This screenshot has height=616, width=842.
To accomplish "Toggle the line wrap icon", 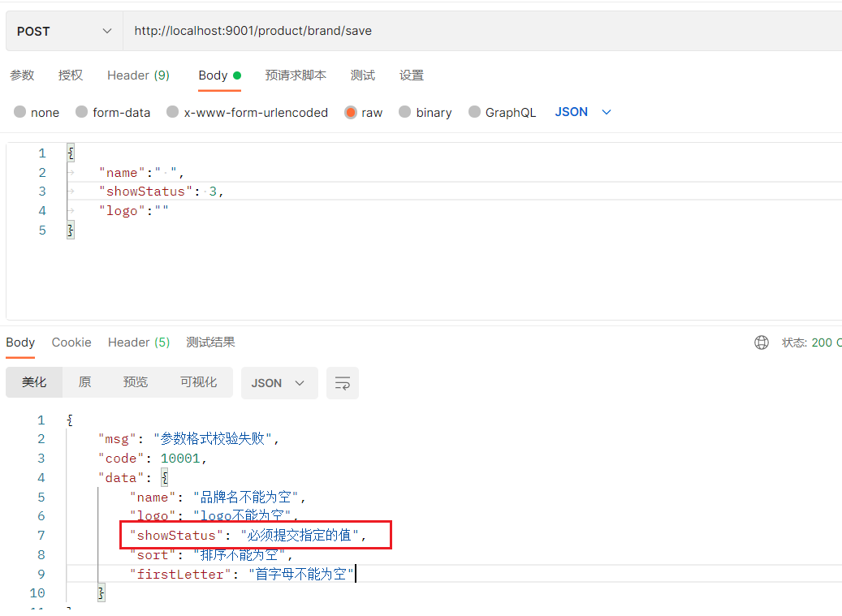I will tap(343, 383).
